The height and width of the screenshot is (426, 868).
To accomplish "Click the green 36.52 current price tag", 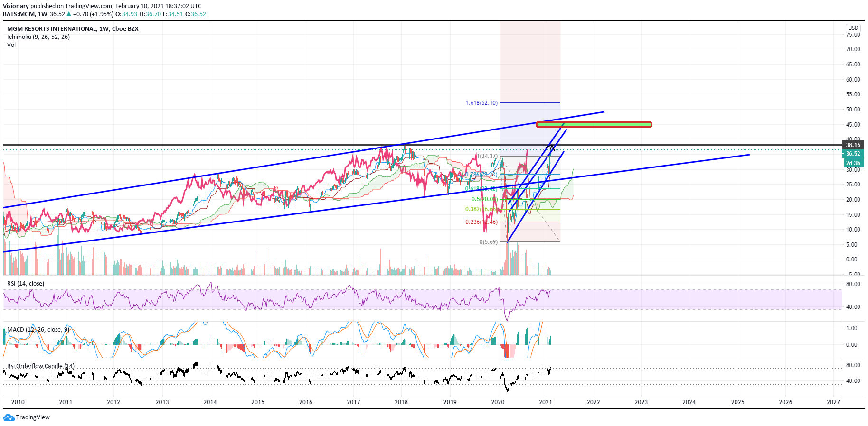I will [853, 154].
